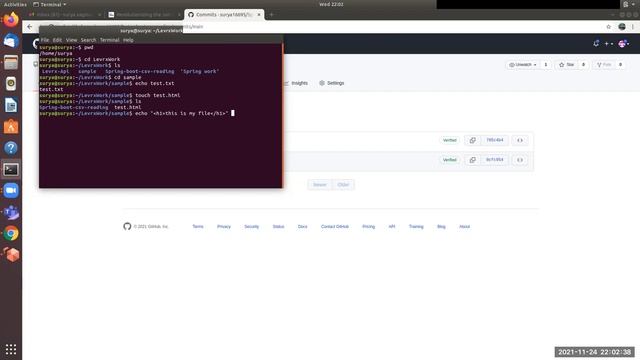This screenshot has height=360, width=640.
Task: Expand the Unwatch dropdown
Action: [522, 64]
